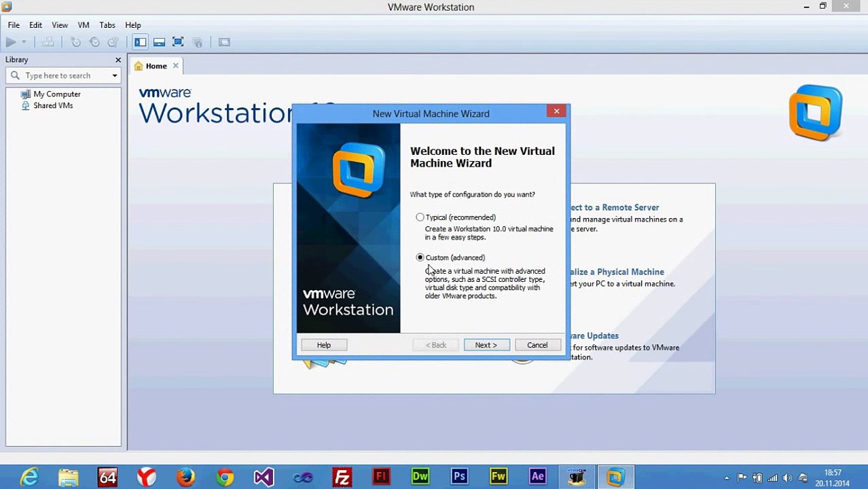Image resolution: width=868 pixels, height=489 pixels.
Task: Click the Power On play toolbar icon
Action: [x=11, y=42]
